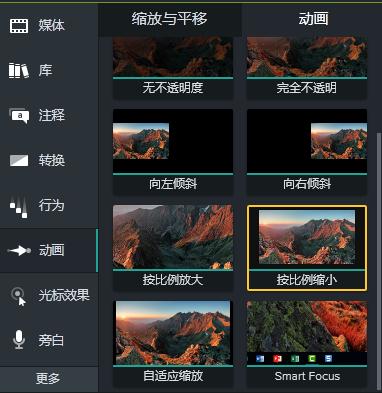Screen dimensions: 382x393
Task: Open the 旁白 microphone icon
Action: tap(19, 340)
